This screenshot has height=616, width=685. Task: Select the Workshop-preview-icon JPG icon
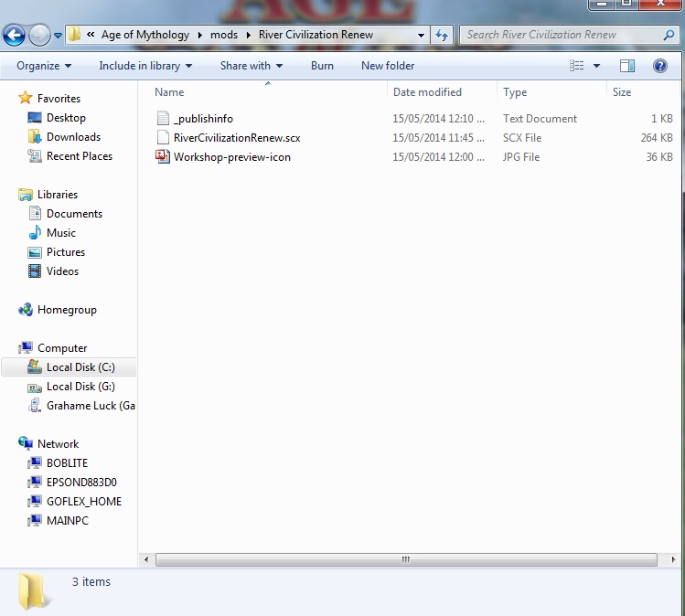point(163,156)
